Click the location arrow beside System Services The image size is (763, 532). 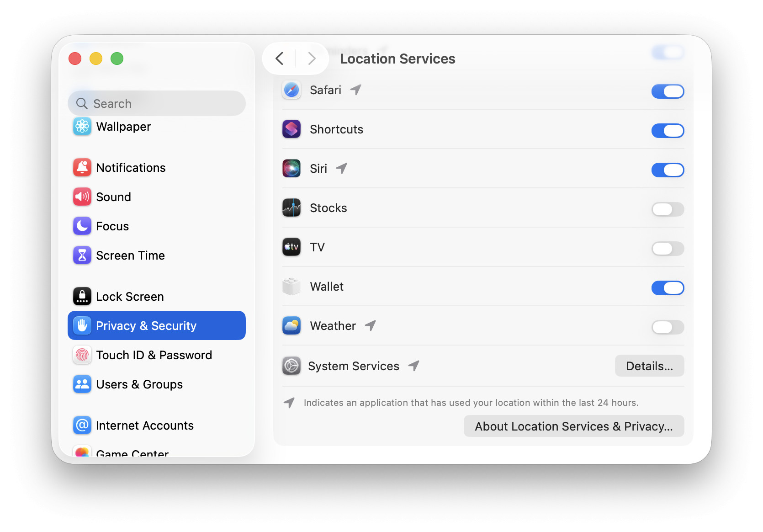tap(414, 366)
